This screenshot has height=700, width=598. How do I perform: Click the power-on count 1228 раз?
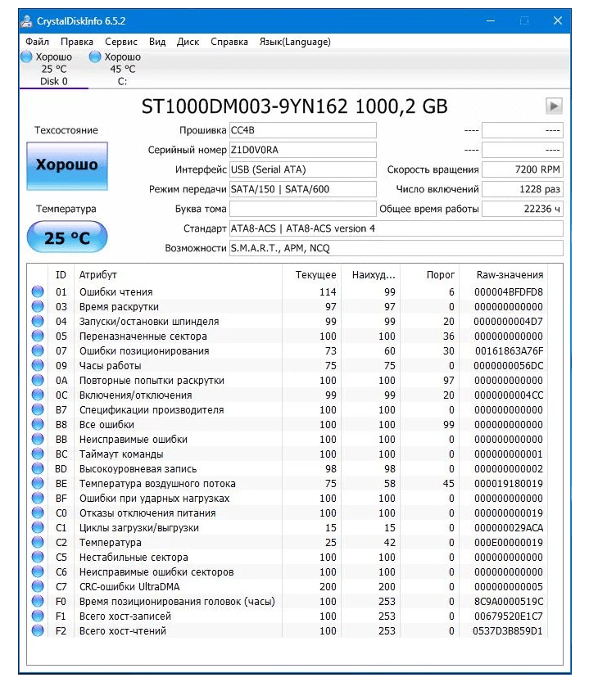pos(523,189)
